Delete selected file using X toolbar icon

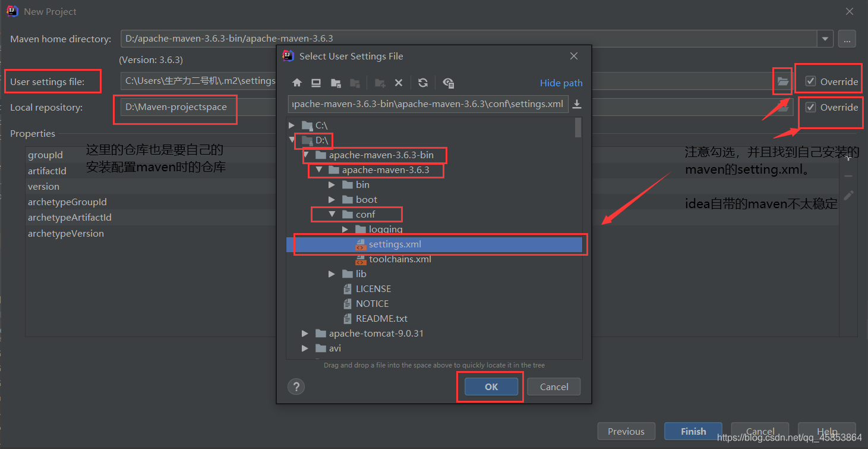[399, 83]
